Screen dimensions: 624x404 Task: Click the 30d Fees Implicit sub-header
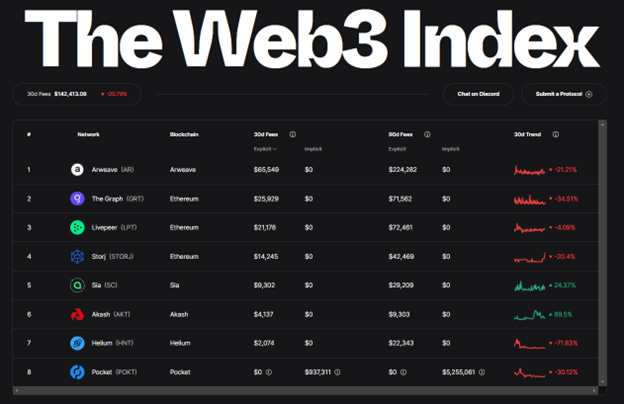pyautogui.click(x=313, y=149)
